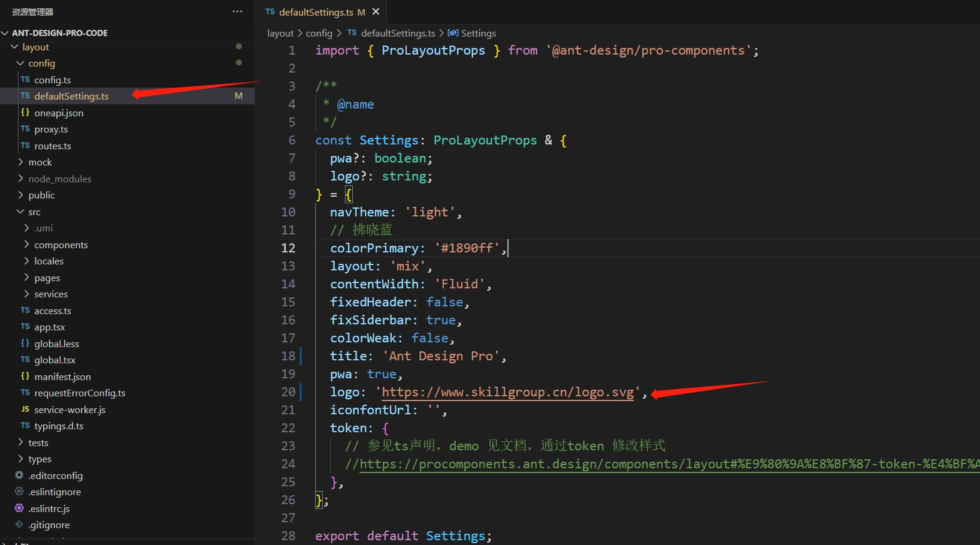Click the M modified badge on defaultSettings.ts row
The width and height of the screenshot is (980, 545).
coord(238,96)
